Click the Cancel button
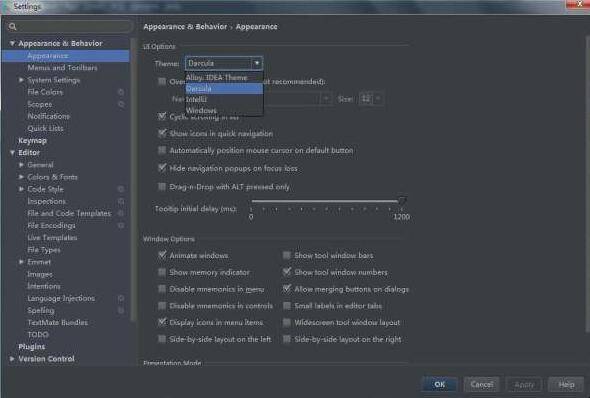Image resolution: width=590 pixels, height=398 pixels. (482, 384)
